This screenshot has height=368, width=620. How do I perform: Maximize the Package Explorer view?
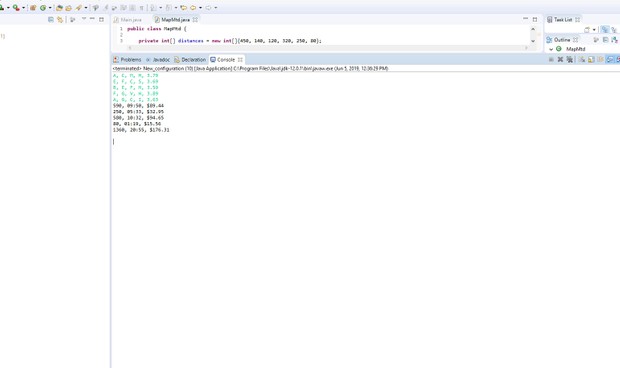coord(102,19)
